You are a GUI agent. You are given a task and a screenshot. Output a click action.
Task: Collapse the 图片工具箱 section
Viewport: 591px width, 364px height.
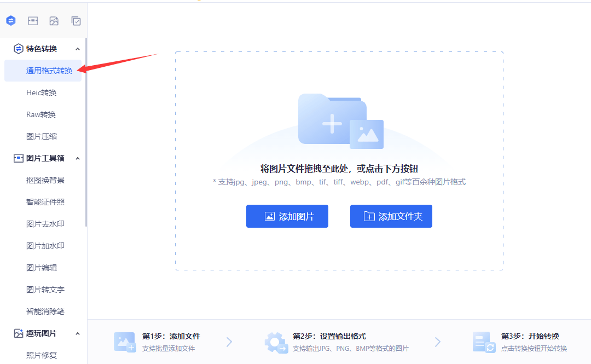[77, 158]
